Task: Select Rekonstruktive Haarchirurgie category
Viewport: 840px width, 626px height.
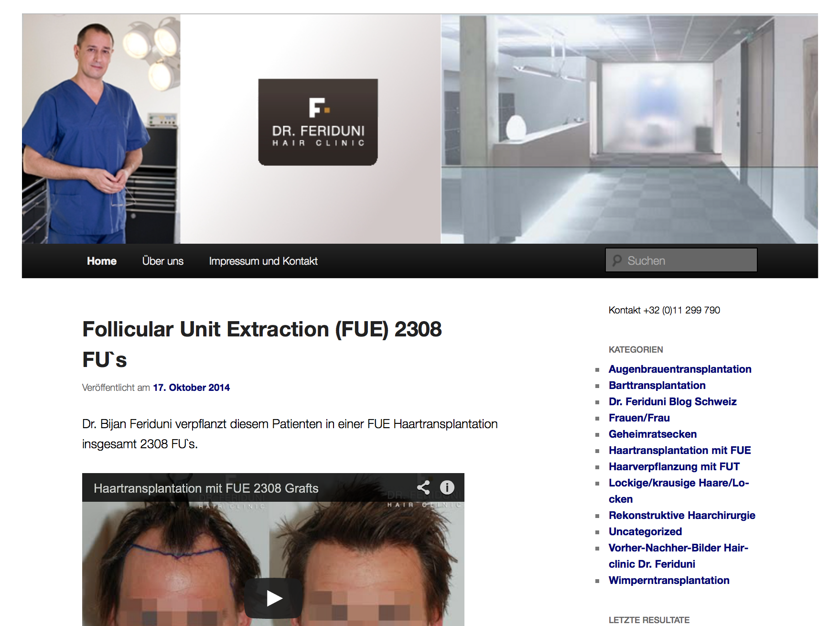Action: pyautogui.click(x=681, y=516)
